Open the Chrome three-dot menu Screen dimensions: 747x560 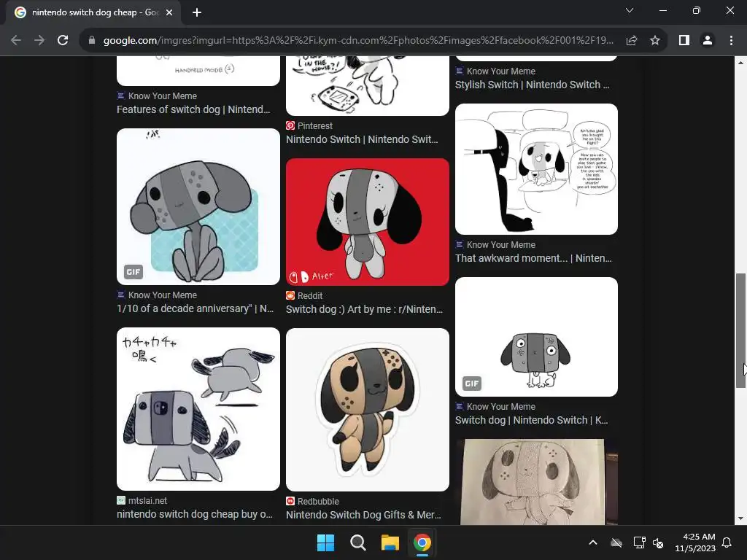pyautogui.click(x=731, y=41)
